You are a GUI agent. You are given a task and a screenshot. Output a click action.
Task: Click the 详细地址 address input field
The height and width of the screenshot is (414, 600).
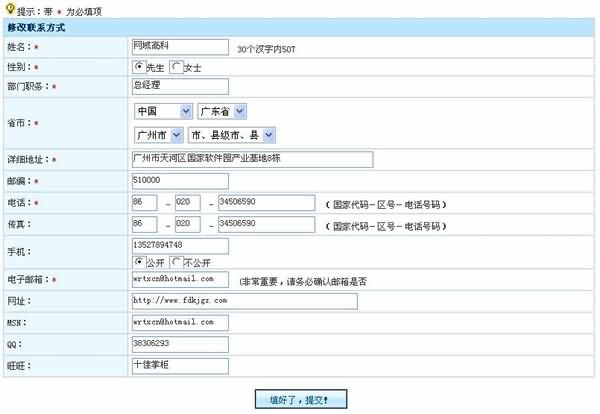(x=251, y=159)
